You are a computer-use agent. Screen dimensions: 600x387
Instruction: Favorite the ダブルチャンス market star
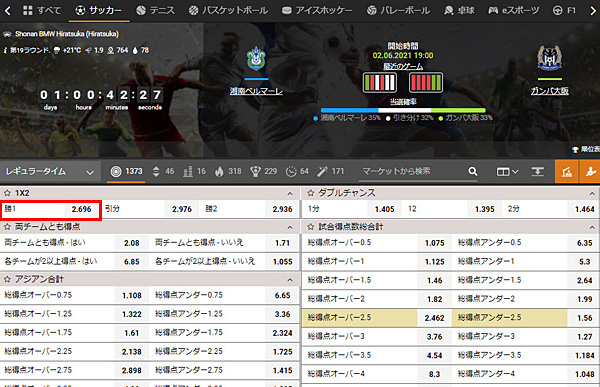point(311,193)
